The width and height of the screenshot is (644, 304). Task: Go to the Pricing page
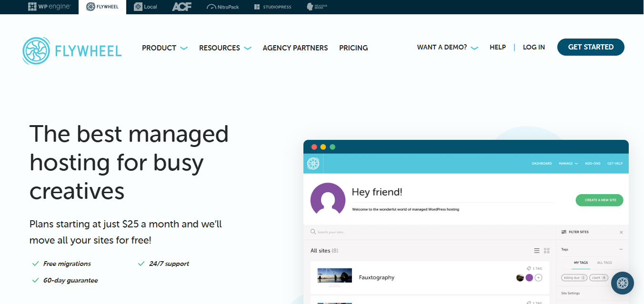pos(353,48)
